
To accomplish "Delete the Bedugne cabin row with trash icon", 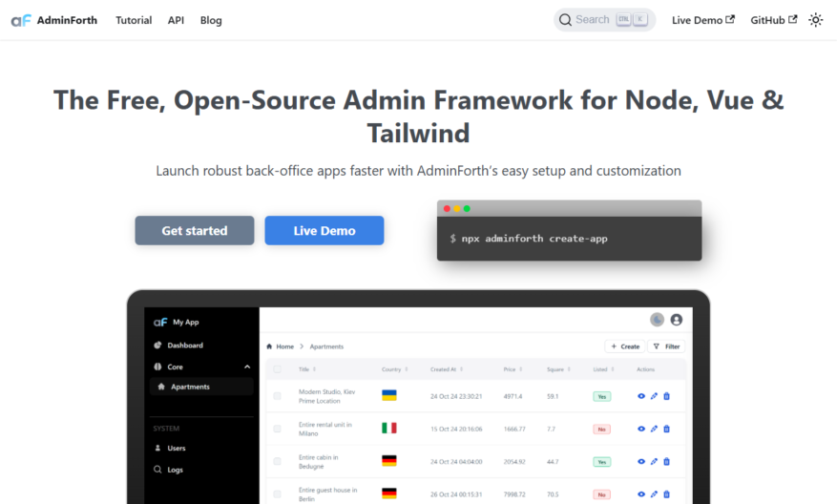I will (667, 461).
